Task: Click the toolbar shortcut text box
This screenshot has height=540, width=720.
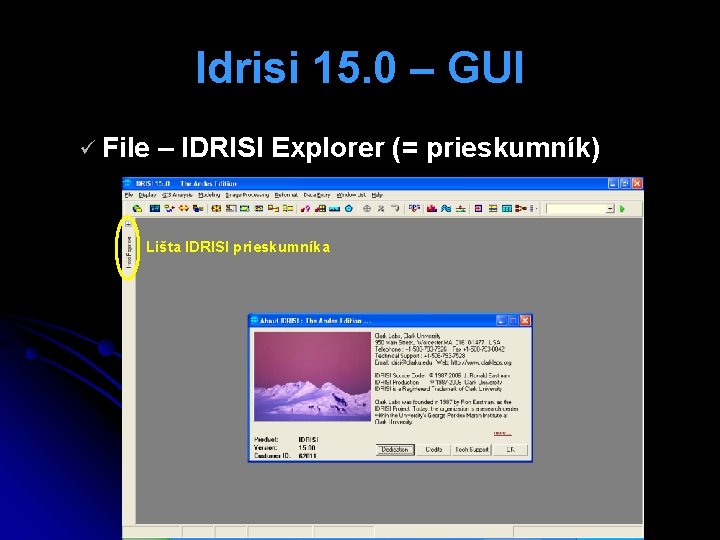Action: 576,209
